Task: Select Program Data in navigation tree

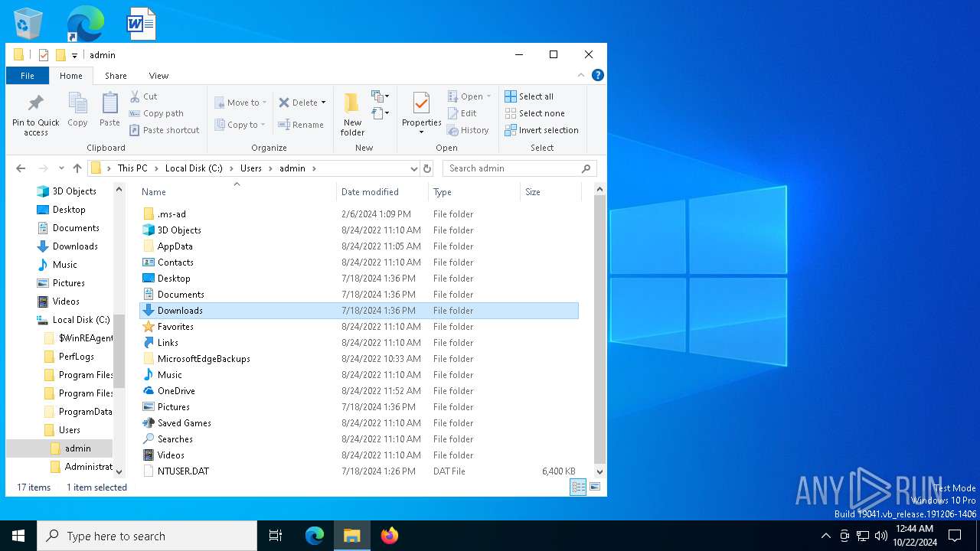Action: 78,412
